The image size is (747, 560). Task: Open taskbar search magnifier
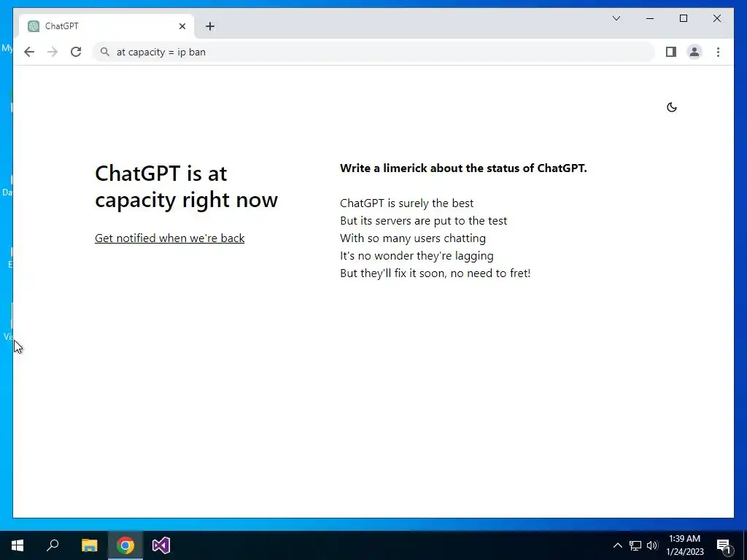point(53,545)
